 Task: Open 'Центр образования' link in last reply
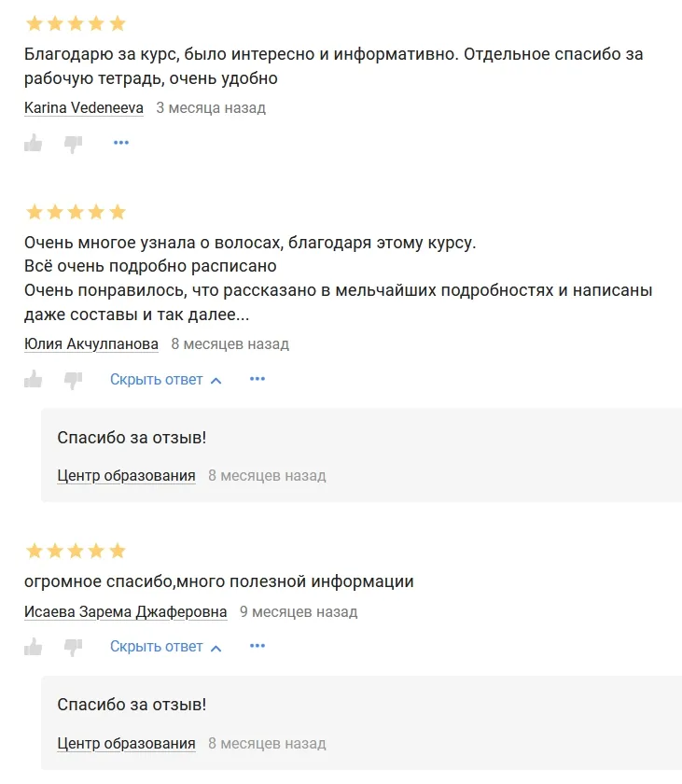126,744
